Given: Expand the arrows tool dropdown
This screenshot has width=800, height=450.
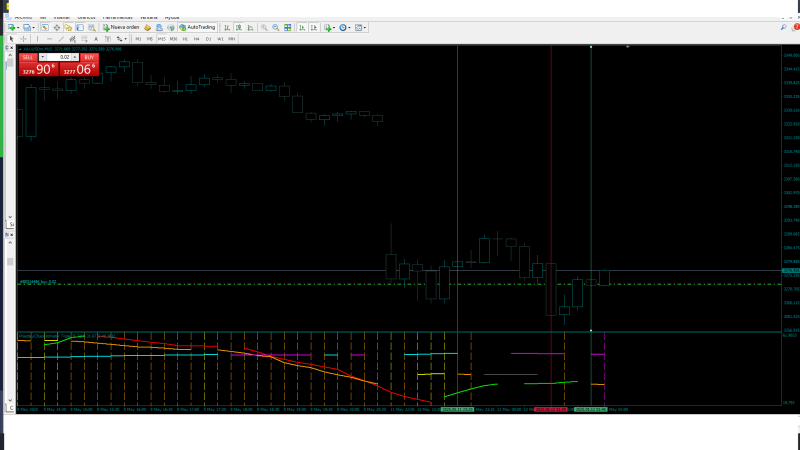Looking at the screenshot, I should [126, 39].
